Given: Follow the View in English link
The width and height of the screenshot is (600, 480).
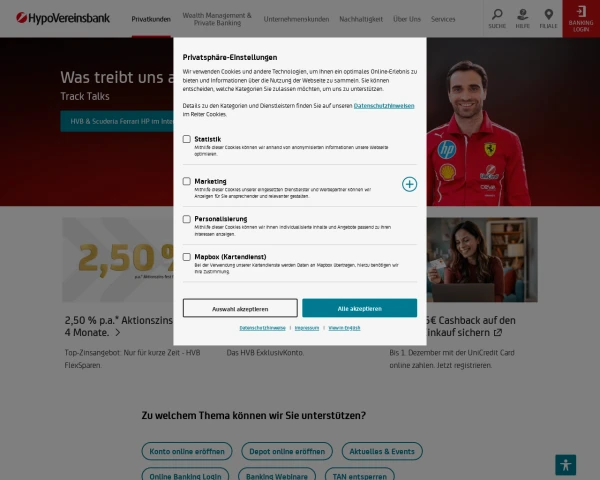Looking at the screenshot, I should click(x=344, y=328).
